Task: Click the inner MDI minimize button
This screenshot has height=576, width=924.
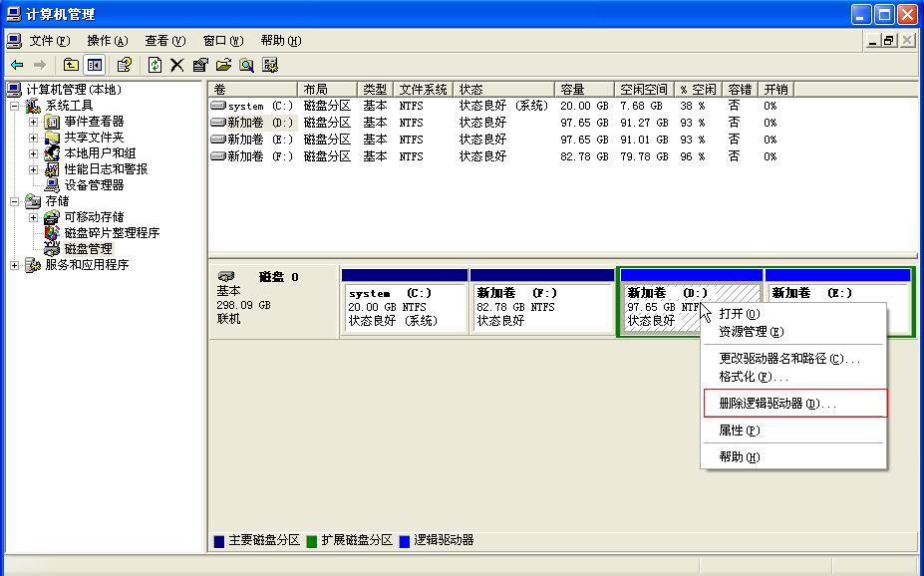Action: pyautogui.click(x=873, y=41)
